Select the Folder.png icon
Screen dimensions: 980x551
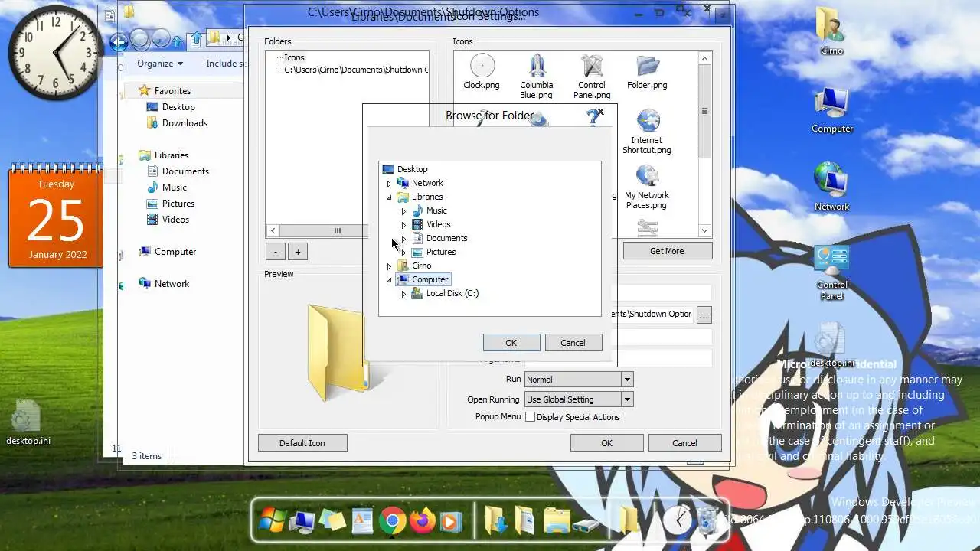click(x=648, y=72)
